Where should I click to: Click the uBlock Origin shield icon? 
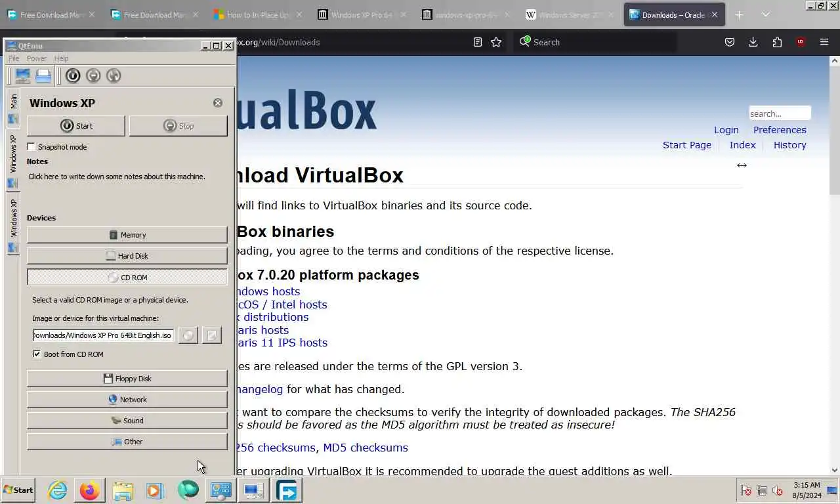click(801, 42)
